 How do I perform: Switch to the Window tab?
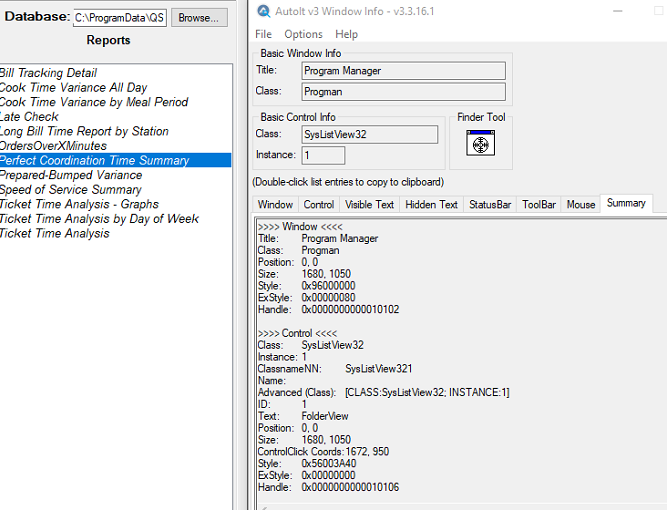pyautogui.click(x=275, y=205)
